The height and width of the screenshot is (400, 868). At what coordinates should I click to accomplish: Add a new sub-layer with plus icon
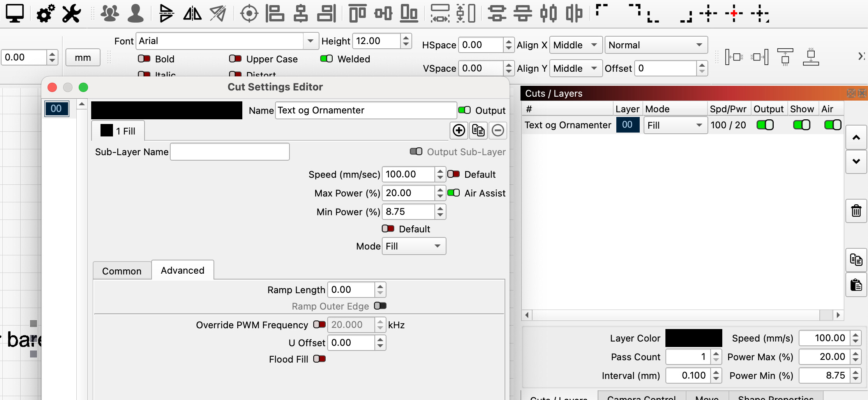click(x=459, y=130)
